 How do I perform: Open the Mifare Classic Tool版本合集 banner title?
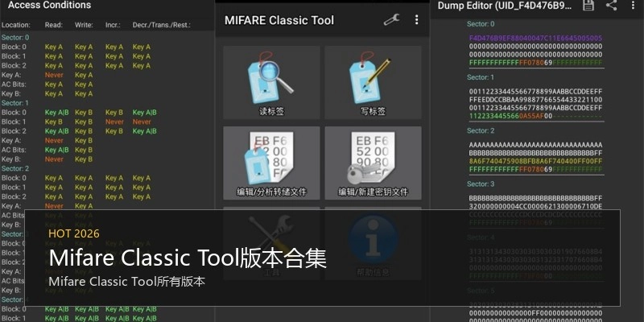(188, 258)
